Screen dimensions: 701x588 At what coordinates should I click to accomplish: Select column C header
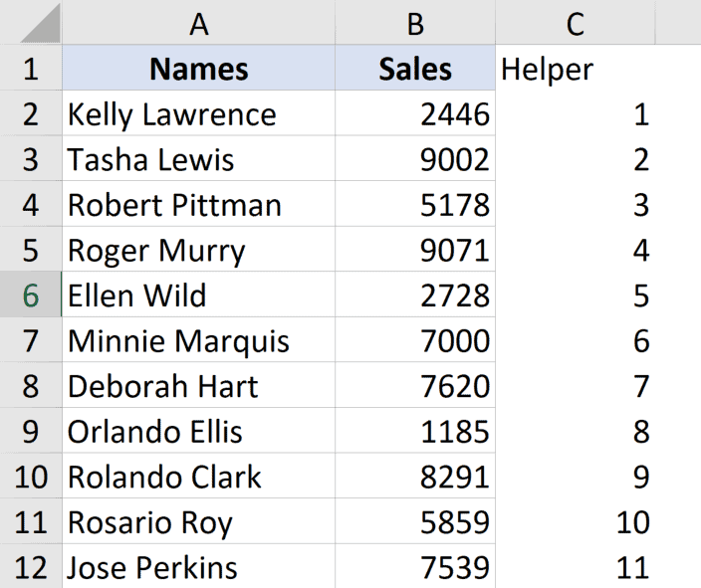(x=575, y=24)
